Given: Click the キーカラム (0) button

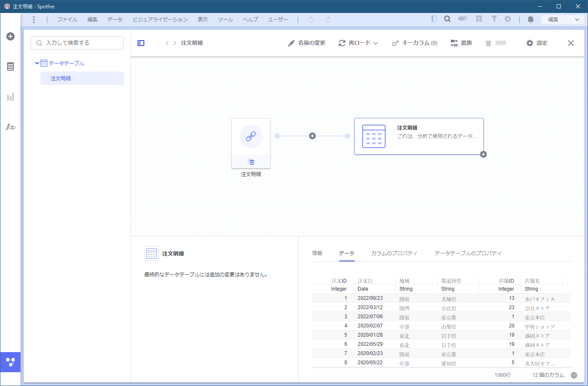Looking at the screenshot, I should [x=415, y=43].
